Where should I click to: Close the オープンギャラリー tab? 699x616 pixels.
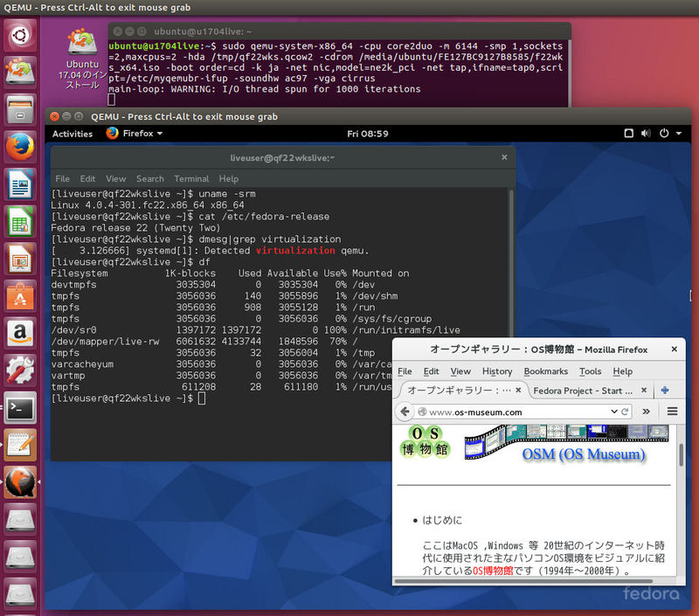(x=518, y=390)
